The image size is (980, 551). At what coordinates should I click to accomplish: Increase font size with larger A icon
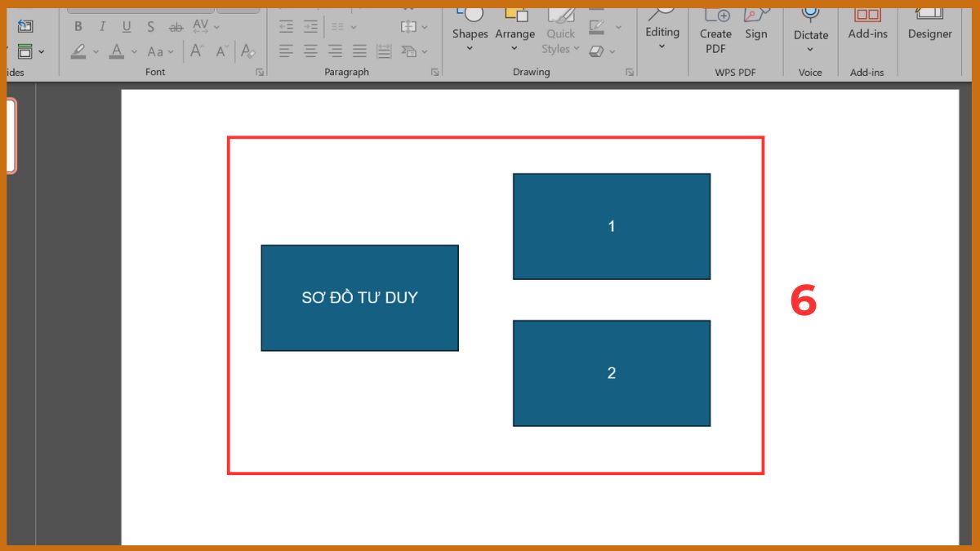pos(197,51)
